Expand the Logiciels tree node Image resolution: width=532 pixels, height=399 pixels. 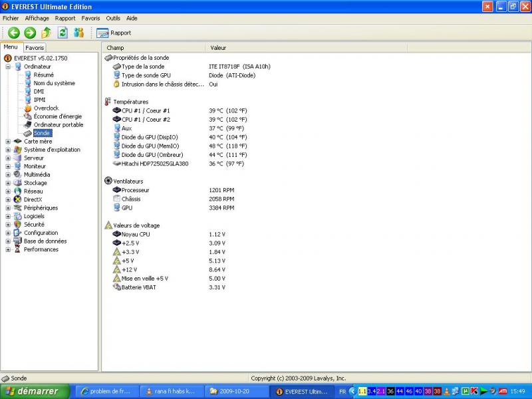point(8,216)
